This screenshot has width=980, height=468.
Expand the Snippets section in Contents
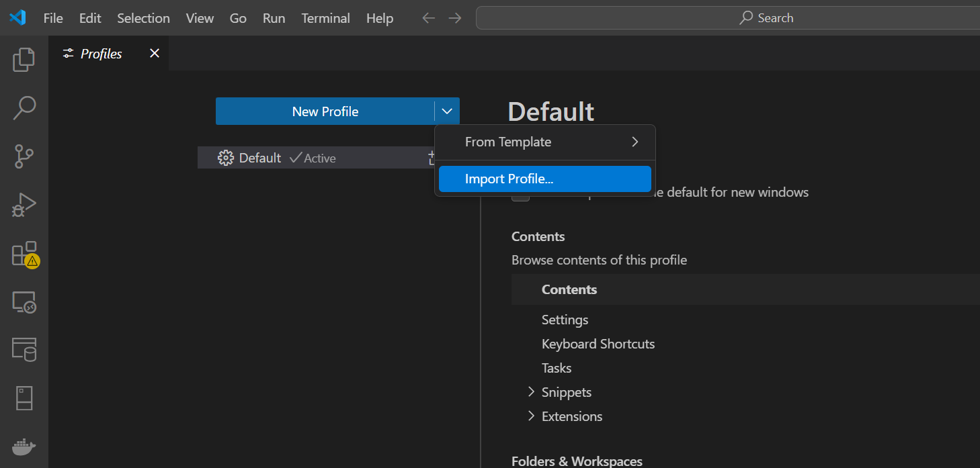[531, 391]
